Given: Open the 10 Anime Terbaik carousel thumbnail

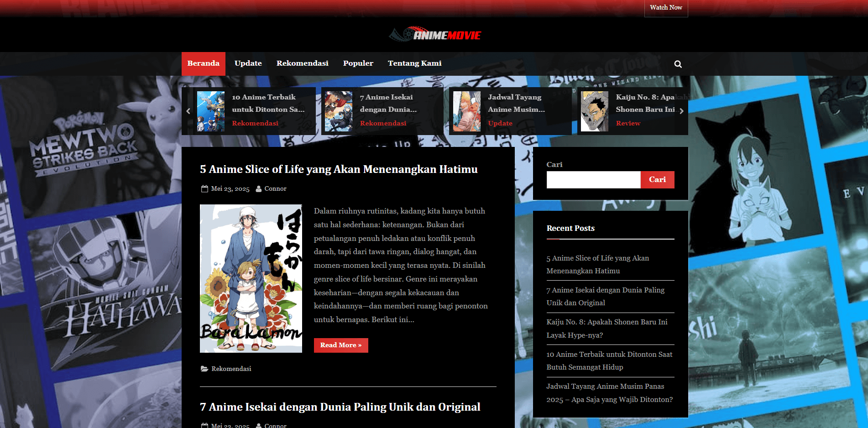Looking at the screenshot, I should (x=211, y=111).
